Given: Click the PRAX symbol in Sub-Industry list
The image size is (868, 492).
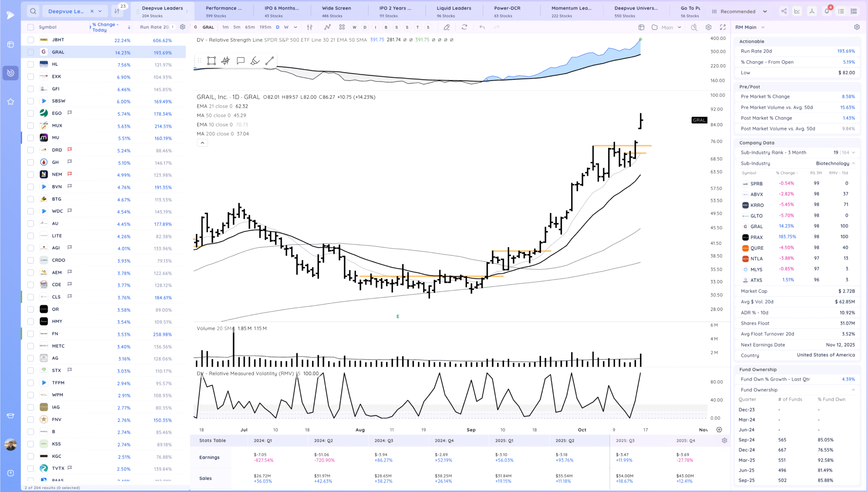Looking at the screenshot, I should point(756,237).
